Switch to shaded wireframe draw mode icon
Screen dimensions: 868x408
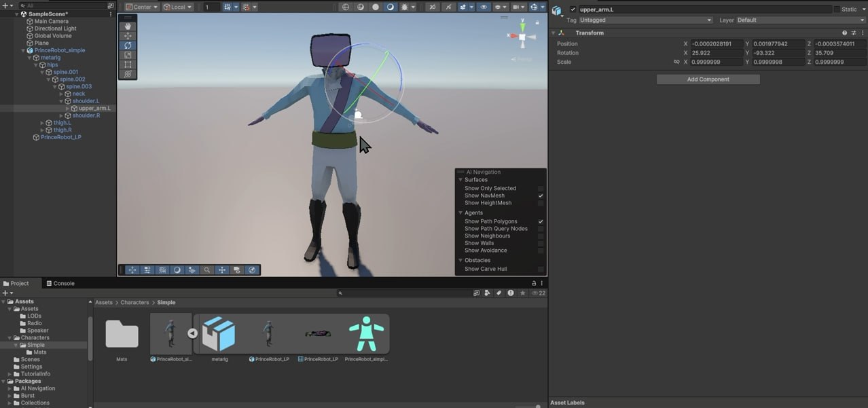pyautogui.click(x=361, y=7)
